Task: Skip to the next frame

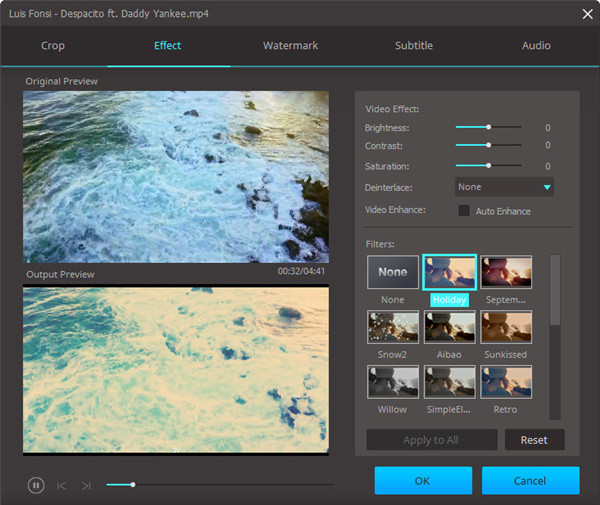Action: click(86, 485)
